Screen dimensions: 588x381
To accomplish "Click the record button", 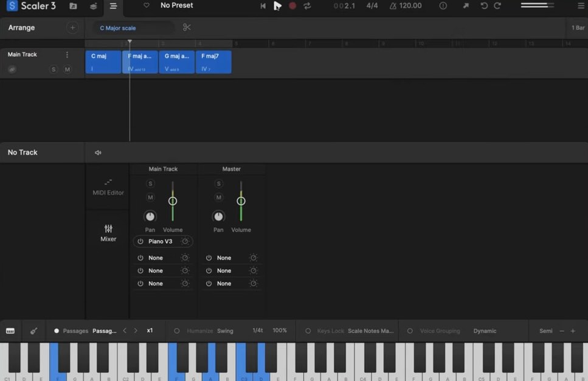I will click(292, 5).
